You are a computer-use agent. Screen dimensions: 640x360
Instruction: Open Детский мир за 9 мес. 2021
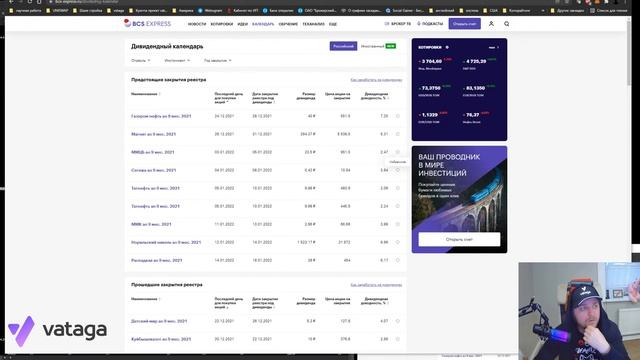(x=159, y=321)
